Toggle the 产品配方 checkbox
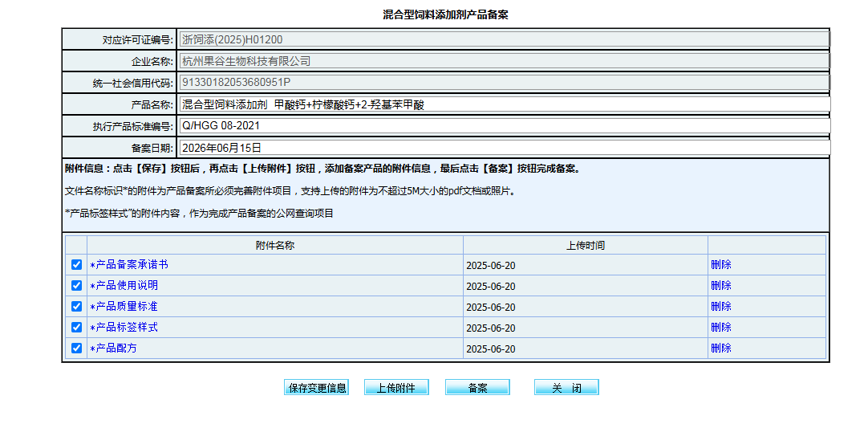This screenshot has height=424, width=868. click(76, 349)
